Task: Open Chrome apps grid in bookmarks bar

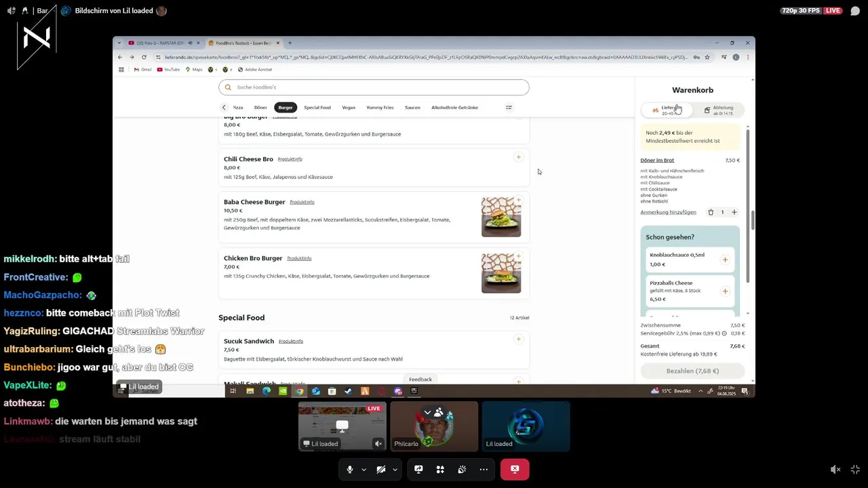Action: [121, 69]
